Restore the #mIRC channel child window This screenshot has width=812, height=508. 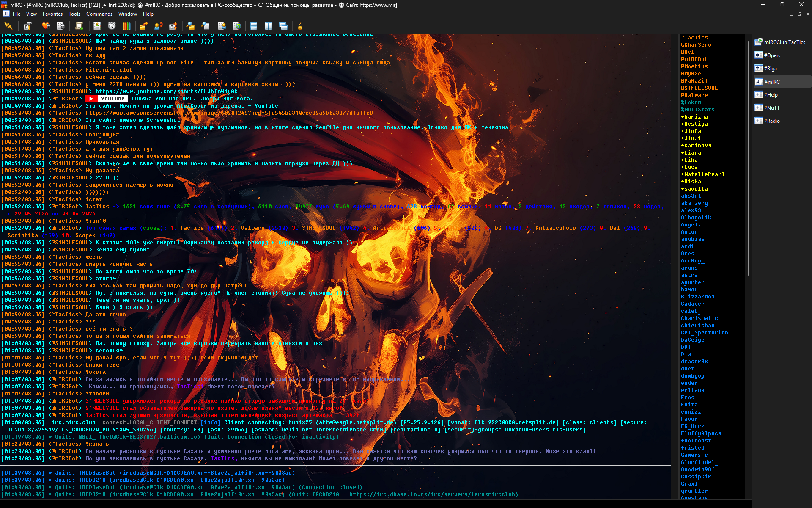800,14
